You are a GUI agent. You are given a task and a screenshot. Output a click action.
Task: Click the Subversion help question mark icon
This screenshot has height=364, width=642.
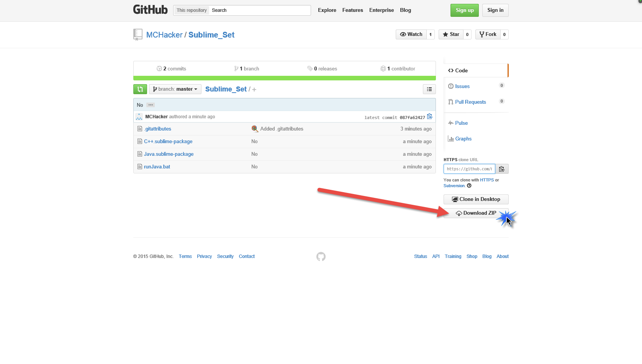469,186
